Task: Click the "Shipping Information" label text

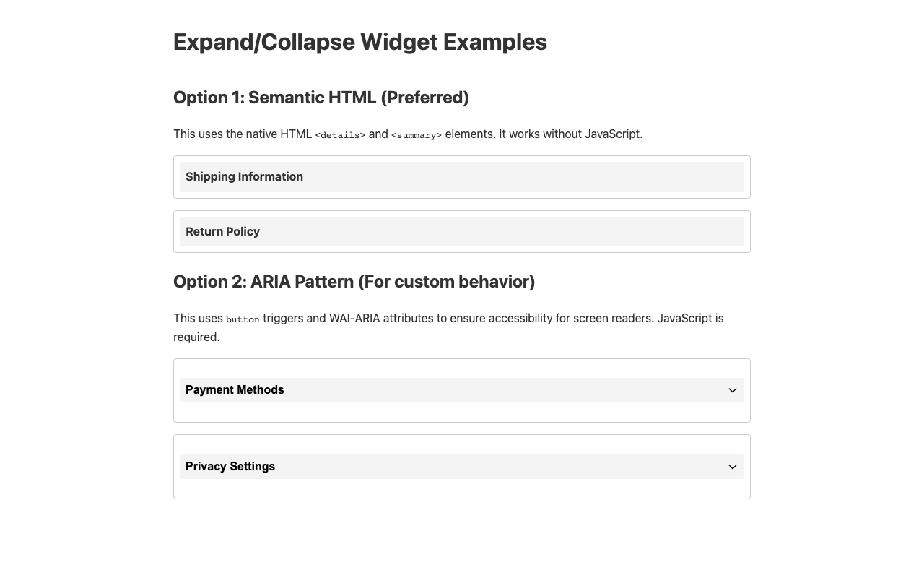Action: click(244, 177)
